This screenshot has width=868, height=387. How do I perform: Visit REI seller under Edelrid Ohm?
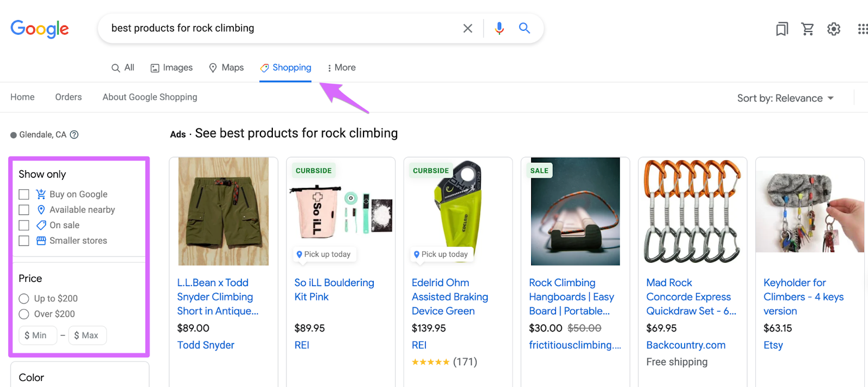point(419,345)
